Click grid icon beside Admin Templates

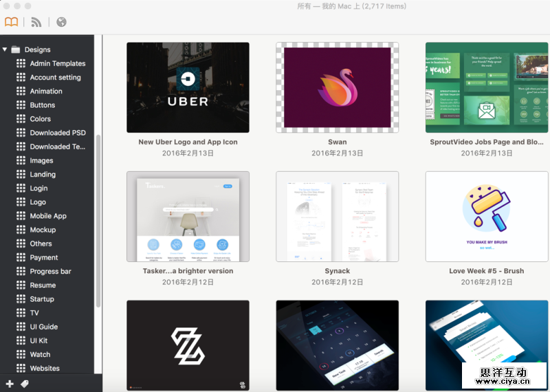21,63
